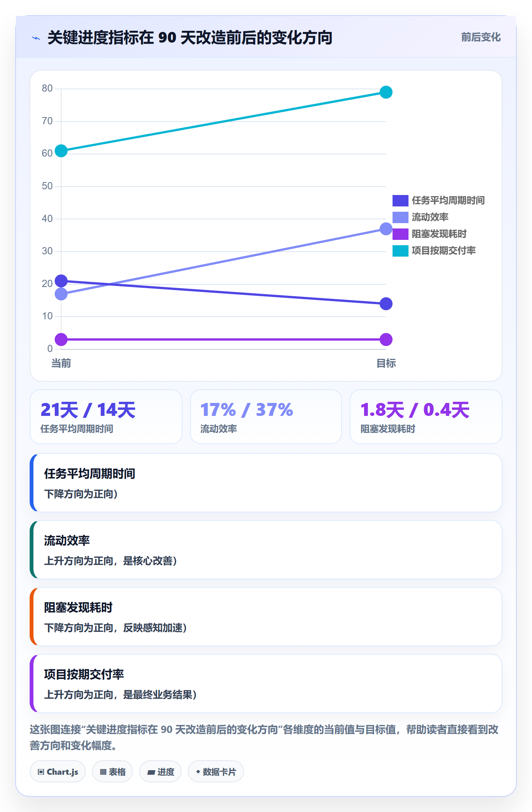Click the light-blue 当前 point of 流动效率
The height and width of the screenshot is (812, 532).
[61, 294]
